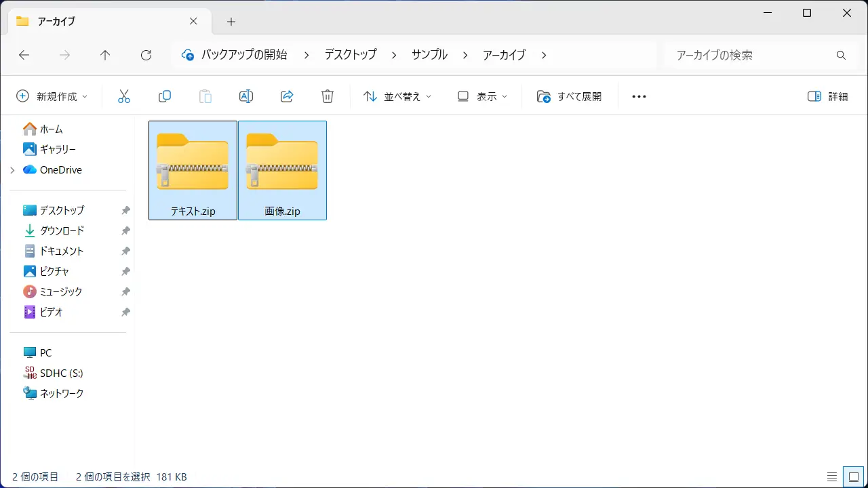This screenshot has width=868, height=488.
Task: Go up one folder level
Action: pos(105,56)
